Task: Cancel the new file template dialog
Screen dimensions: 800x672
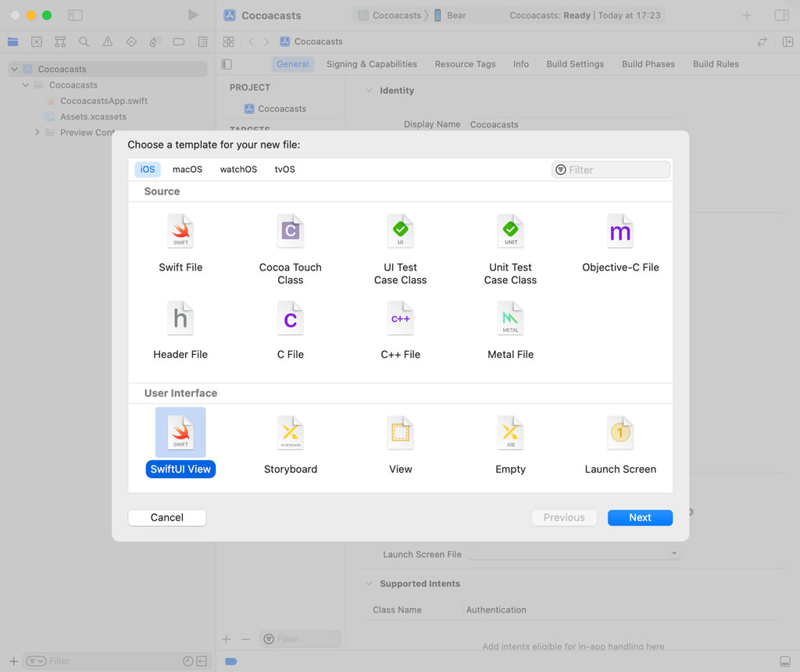Action: tap(167, 517)
